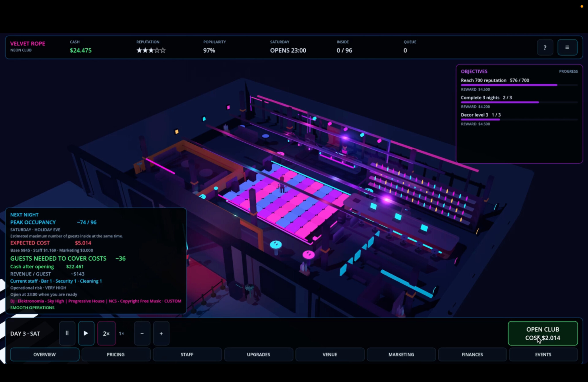Click the Current staff summary line
Image resolution: width=588 pixels, height=382 pixels.
[x=56, y=281]
